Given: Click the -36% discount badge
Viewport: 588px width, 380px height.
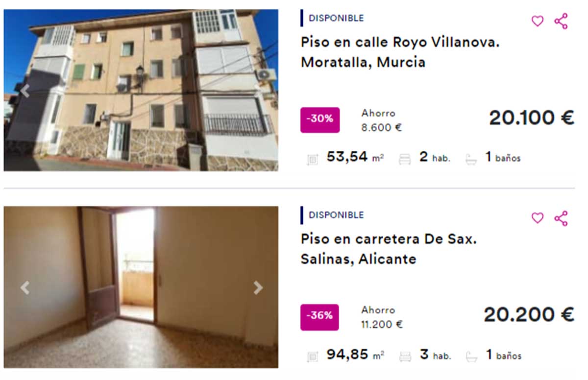Looking at the screenshot, I should point(319,317).
